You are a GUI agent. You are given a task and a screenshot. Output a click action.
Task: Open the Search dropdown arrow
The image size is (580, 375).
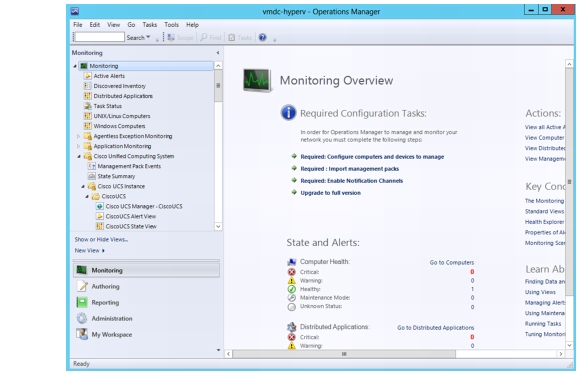point(148,37)
